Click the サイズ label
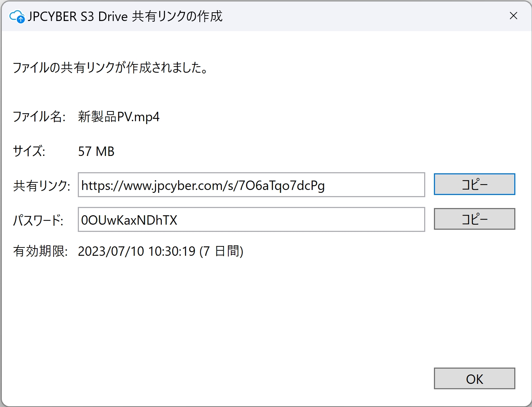 (29, 151)
